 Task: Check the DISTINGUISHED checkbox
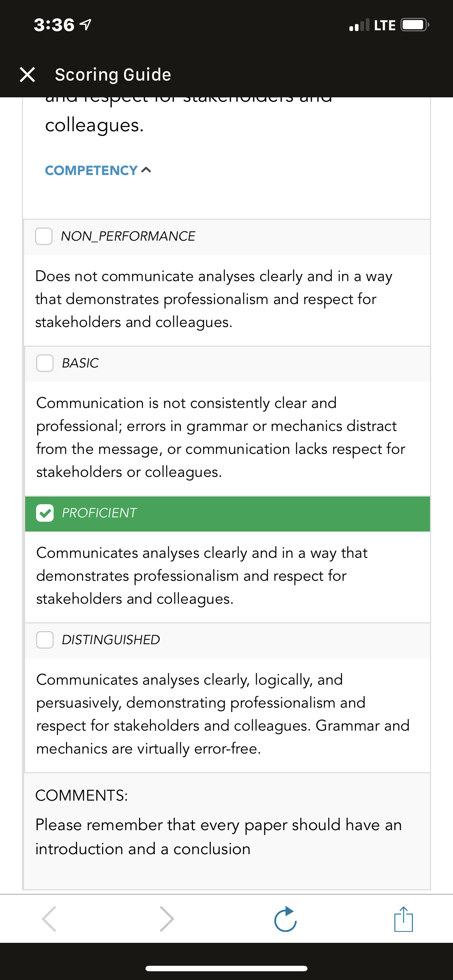point(45,639)
